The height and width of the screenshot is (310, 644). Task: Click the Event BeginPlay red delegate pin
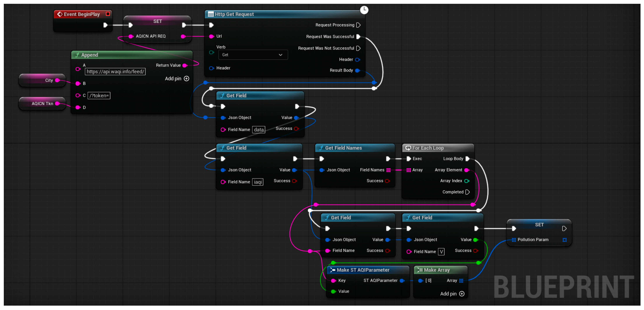tap(108, 14)
